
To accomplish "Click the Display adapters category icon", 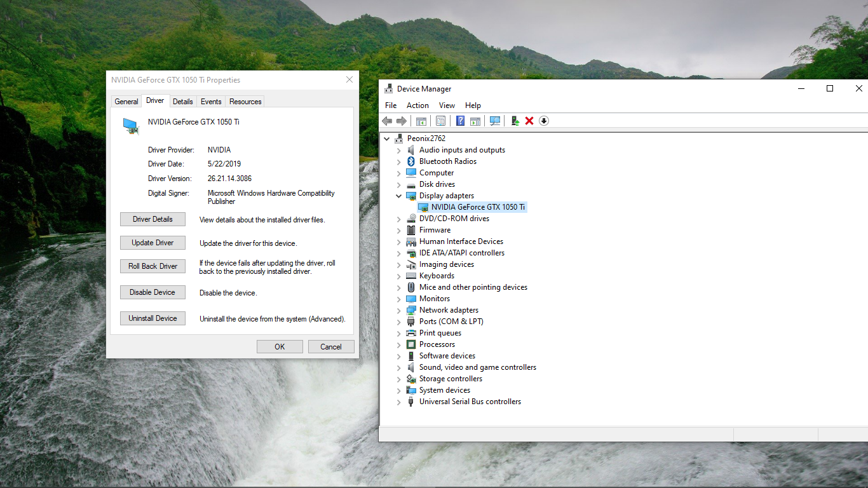I will [411, 196].
